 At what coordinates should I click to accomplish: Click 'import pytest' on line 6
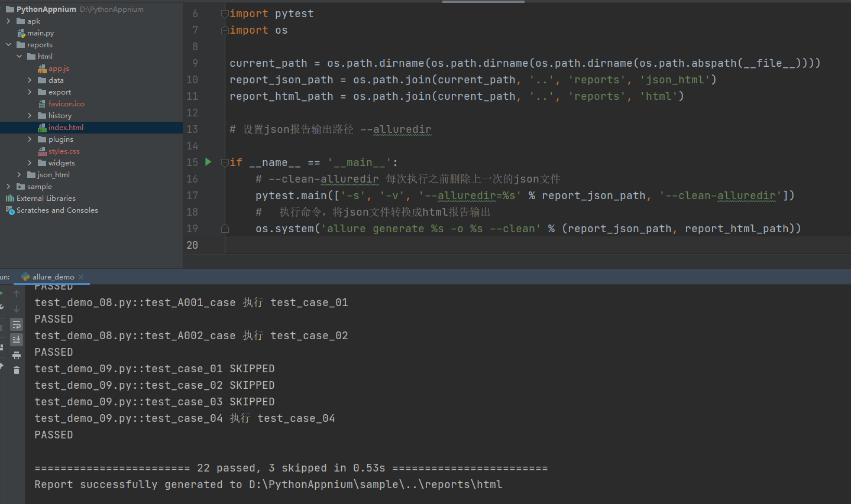(271, 14)
